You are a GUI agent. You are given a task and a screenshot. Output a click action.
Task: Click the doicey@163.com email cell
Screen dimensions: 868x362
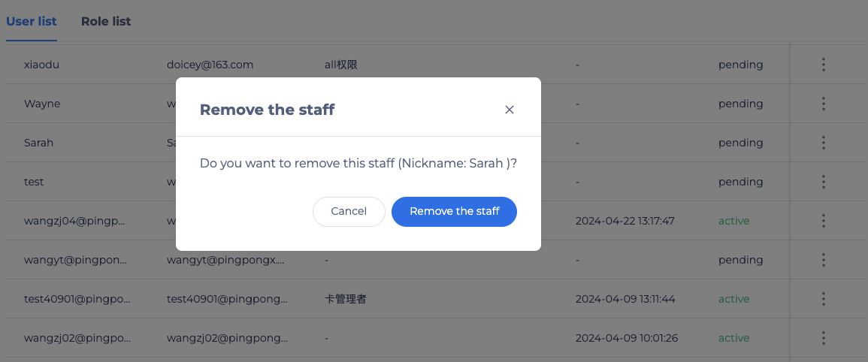pyautogui.click(x=210, y=65)
